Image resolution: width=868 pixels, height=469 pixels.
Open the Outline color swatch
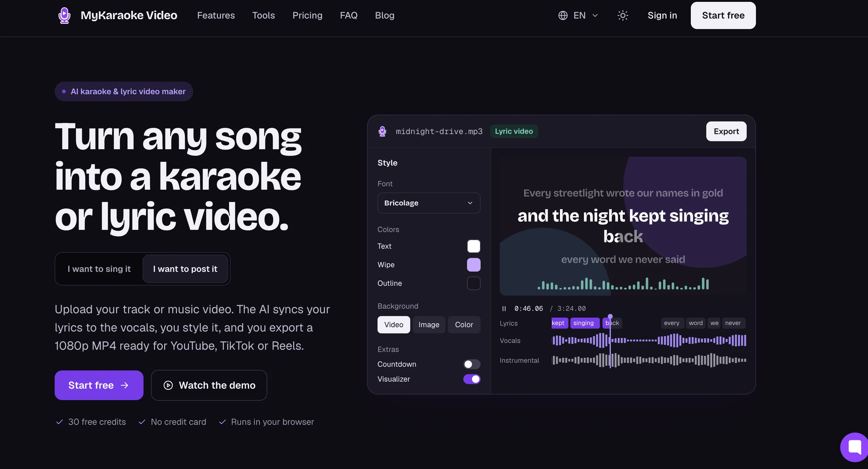pos(474,283)
